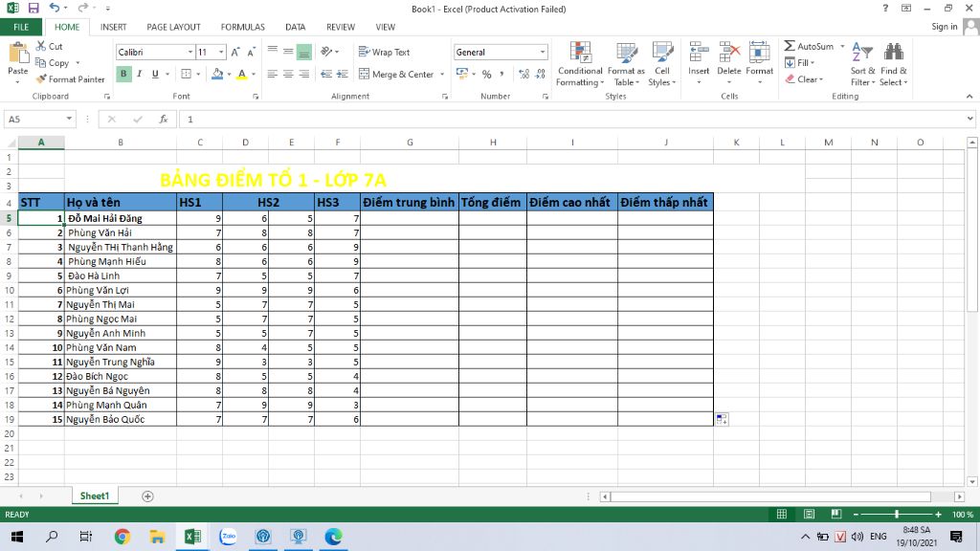Toggle Top Align vertical alignment

point(273,52)
